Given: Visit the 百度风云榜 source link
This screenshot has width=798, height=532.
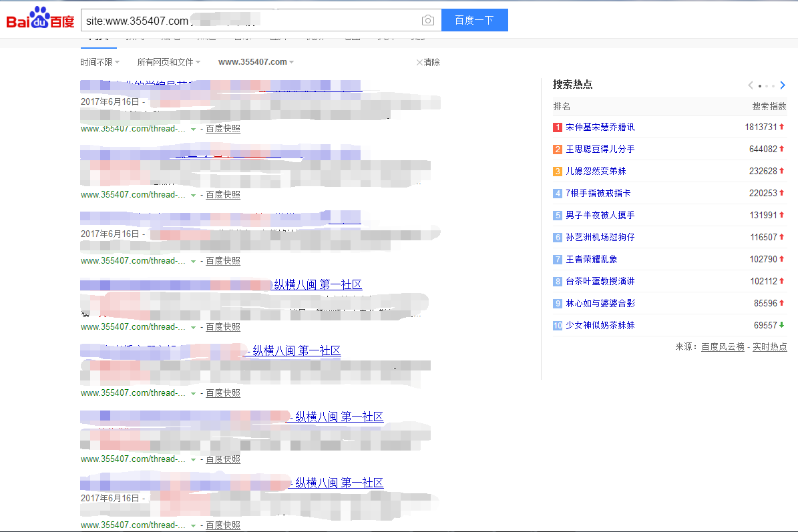Looking at the screenshot, I should pos(722,346).
